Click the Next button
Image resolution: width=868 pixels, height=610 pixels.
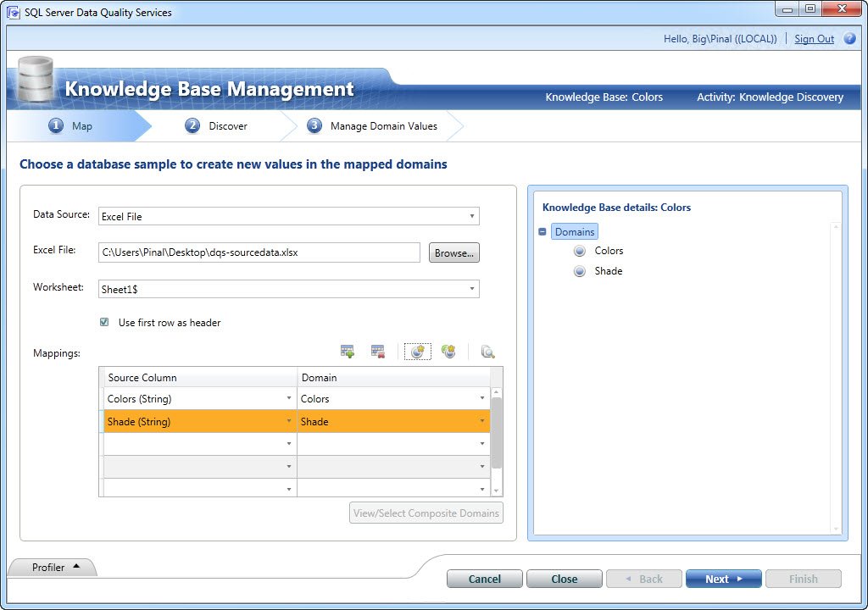[724, 579]
